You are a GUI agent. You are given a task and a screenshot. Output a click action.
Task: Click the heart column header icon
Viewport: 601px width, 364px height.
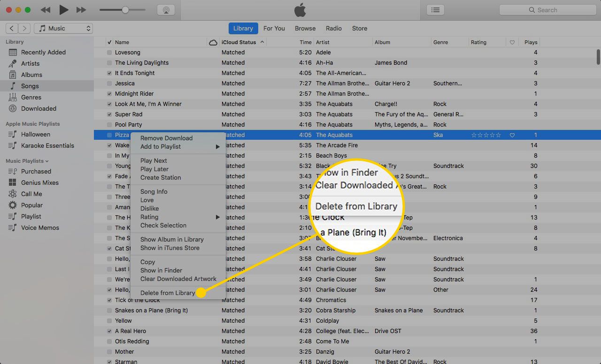pyautogui.click(x=512, y=42)
